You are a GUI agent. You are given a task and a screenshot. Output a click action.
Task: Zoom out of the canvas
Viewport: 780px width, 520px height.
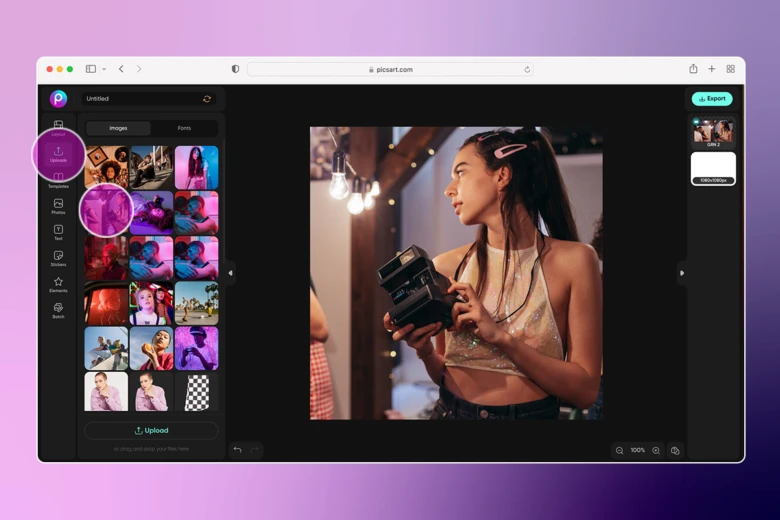[620, 451]
